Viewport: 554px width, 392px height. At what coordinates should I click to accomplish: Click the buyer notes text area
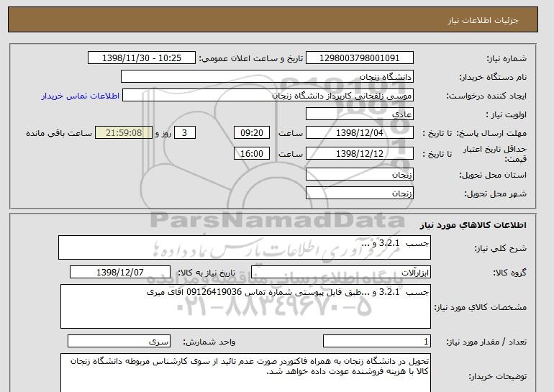tap(245, 373)
